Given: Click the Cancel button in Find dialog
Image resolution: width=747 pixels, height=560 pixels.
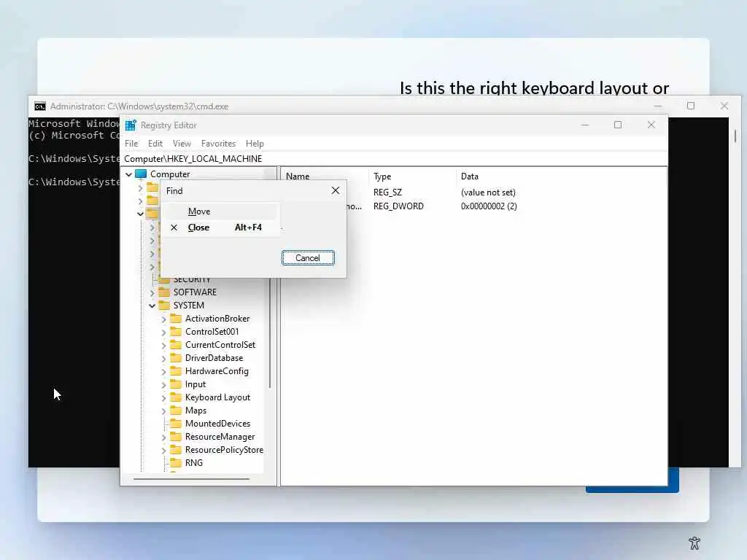Looking at the screenshot, I should coord(308,257).
